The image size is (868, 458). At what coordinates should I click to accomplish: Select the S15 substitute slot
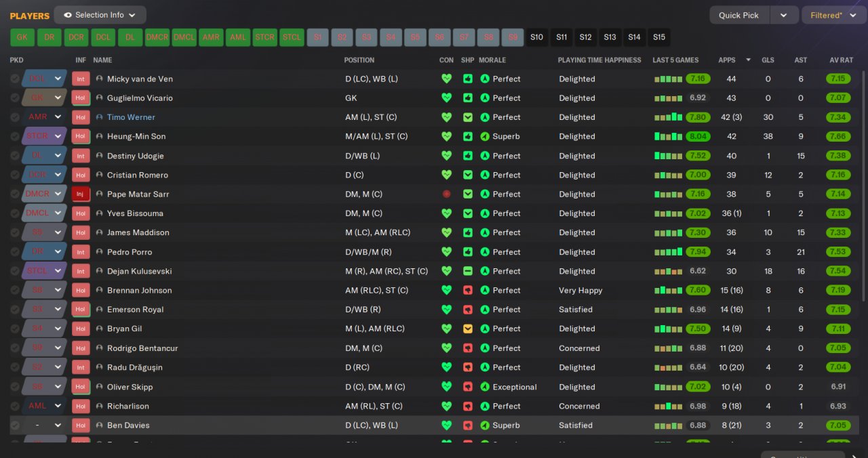click(658, 37)
